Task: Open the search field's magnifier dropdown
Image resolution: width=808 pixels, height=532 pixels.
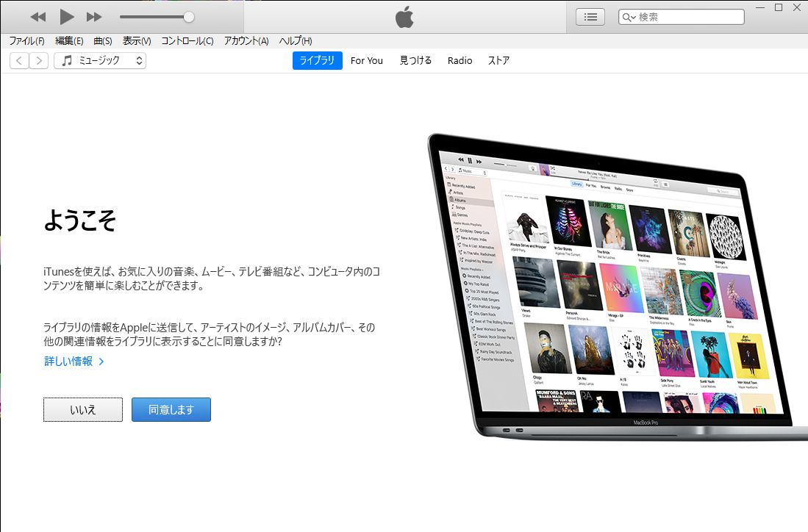Action: pyautogui.click(x=629, y=16)
